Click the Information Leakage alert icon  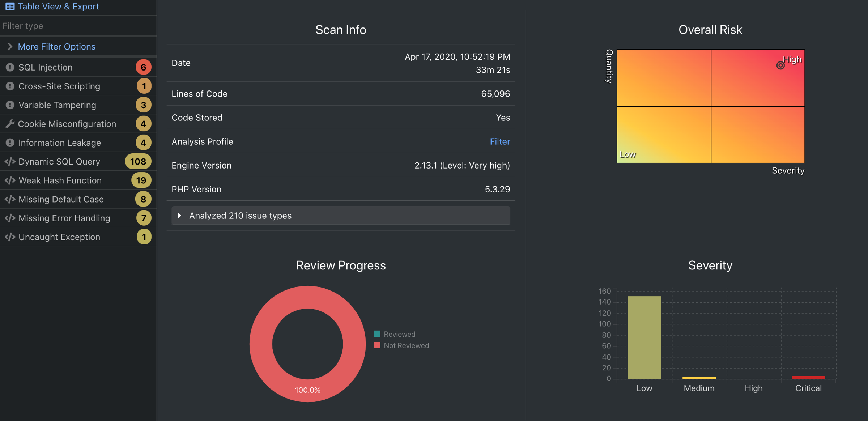[10, 143]
